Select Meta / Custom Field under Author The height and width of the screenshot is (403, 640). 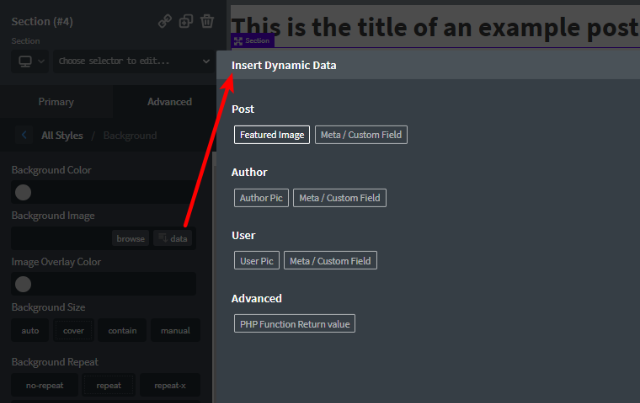(340, 198)
